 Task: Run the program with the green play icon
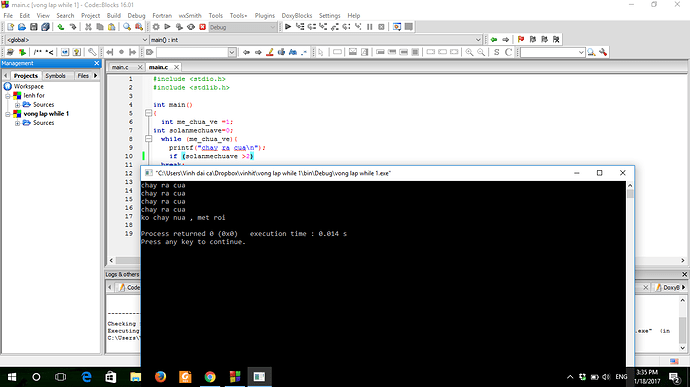coord(167,27)
